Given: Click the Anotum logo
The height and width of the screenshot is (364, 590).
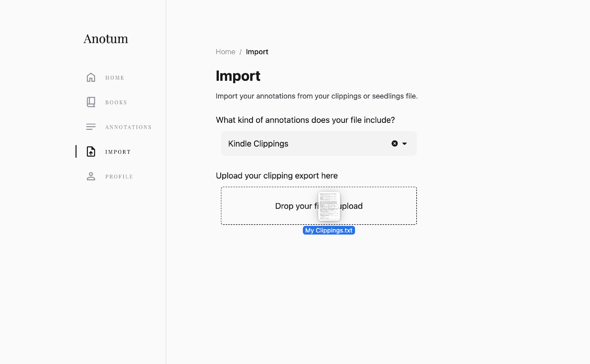Looking at the screenshot, I should [x=106, y=39].
